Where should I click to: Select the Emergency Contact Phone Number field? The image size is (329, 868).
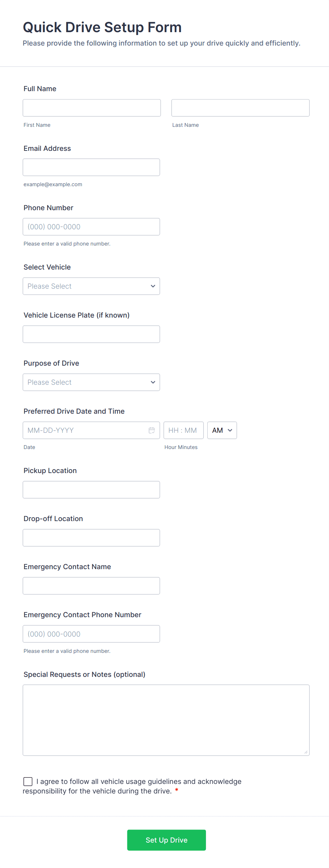[x=91, y=634]
